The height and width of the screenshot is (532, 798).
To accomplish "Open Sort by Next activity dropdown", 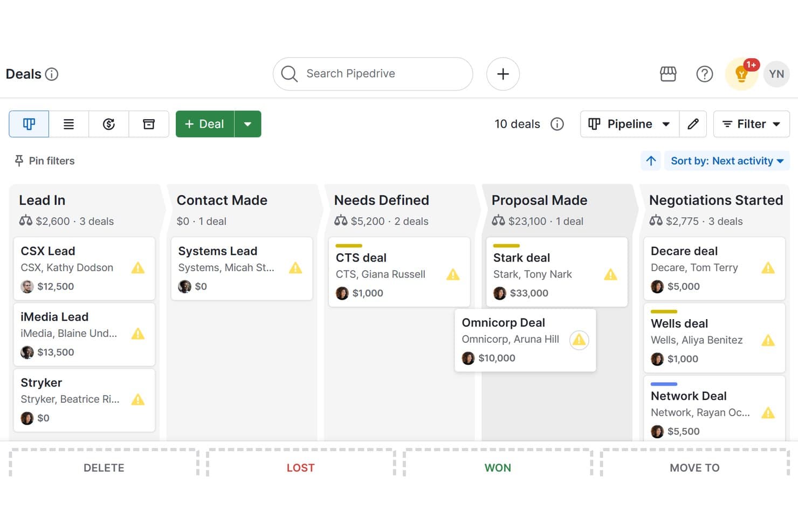I will coord(727,161).
